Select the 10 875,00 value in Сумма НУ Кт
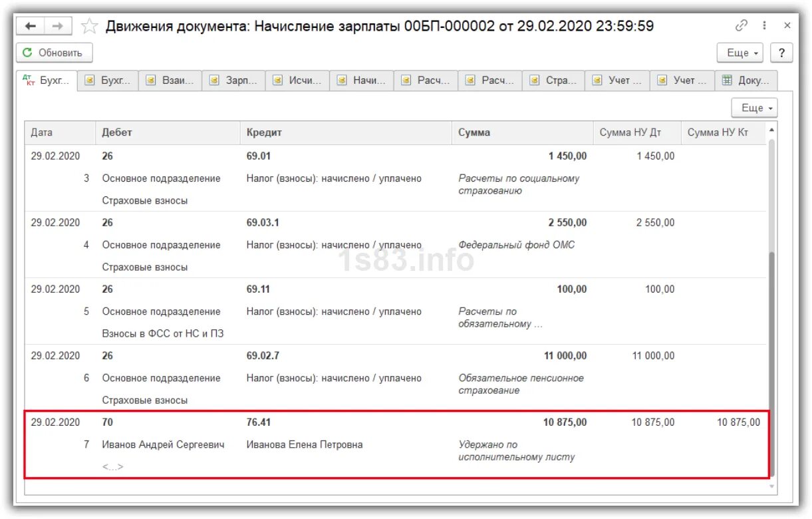Image resolution: width=812 pixels, height=519 pixels. coord(738,422)
